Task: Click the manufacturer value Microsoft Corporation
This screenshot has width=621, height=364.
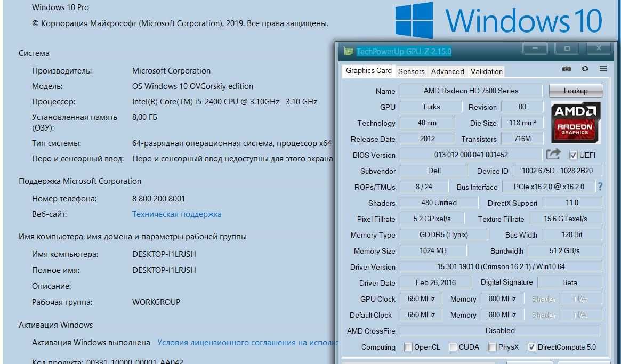Action: (171, 71)
